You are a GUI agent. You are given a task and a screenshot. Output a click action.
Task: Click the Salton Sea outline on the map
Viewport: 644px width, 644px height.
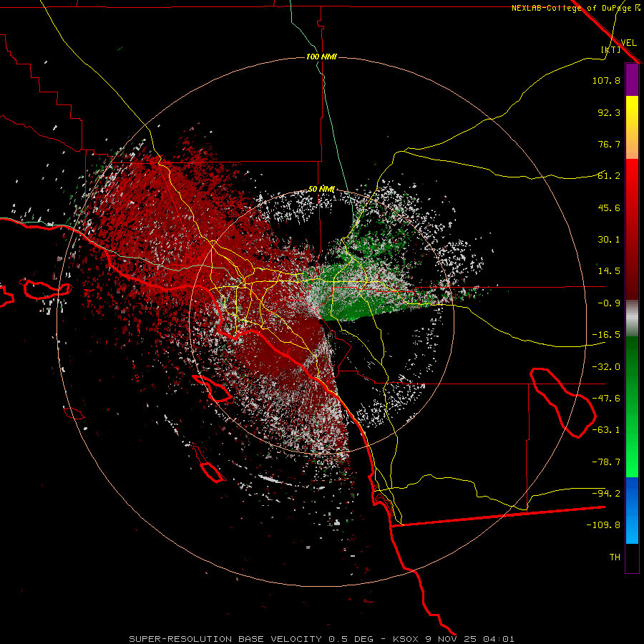tap(562, 402)
